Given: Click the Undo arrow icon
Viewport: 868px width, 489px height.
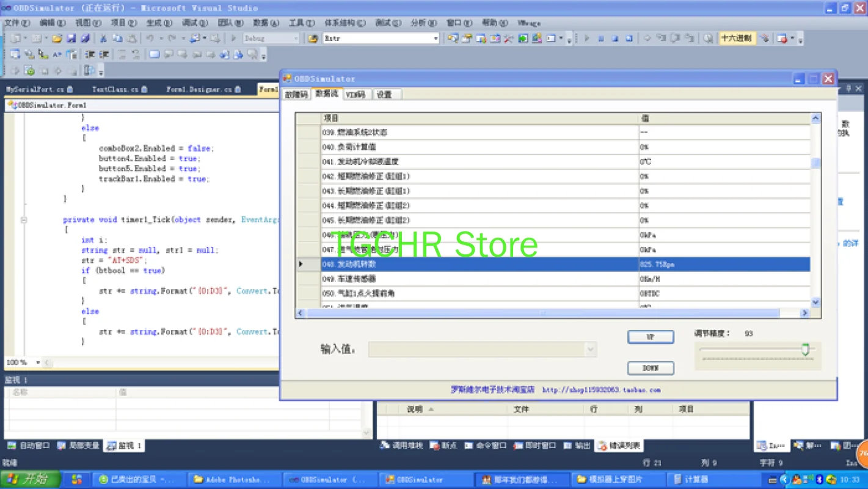Looking at the screenshot, I should [x=150, y=39].
